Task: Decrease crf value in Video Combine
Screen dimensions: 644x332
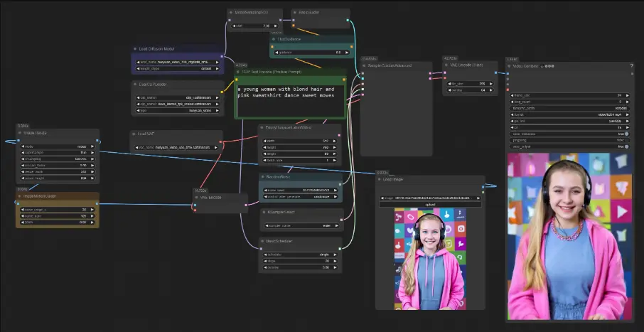Action: [512, 127]
